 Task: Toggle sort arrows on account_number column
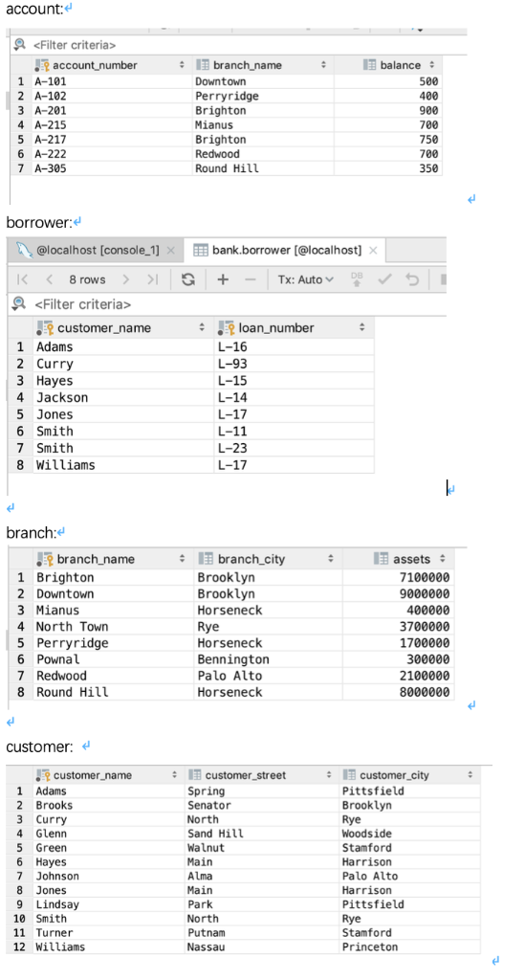[182, 65]
